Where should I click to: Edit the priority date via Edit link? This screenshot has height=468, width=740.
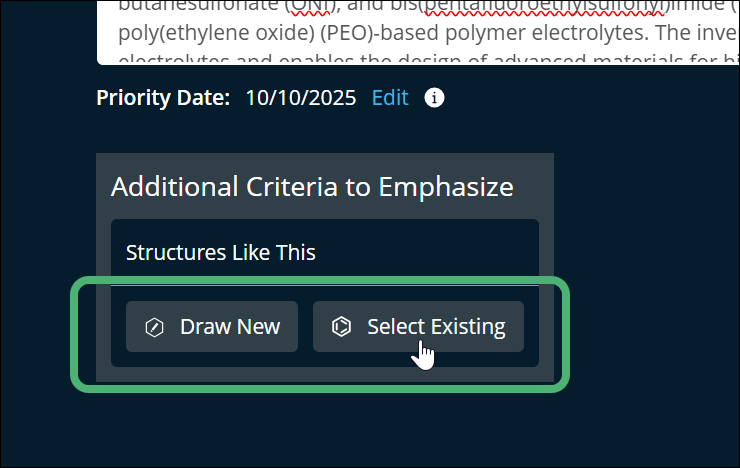[390, 98]
